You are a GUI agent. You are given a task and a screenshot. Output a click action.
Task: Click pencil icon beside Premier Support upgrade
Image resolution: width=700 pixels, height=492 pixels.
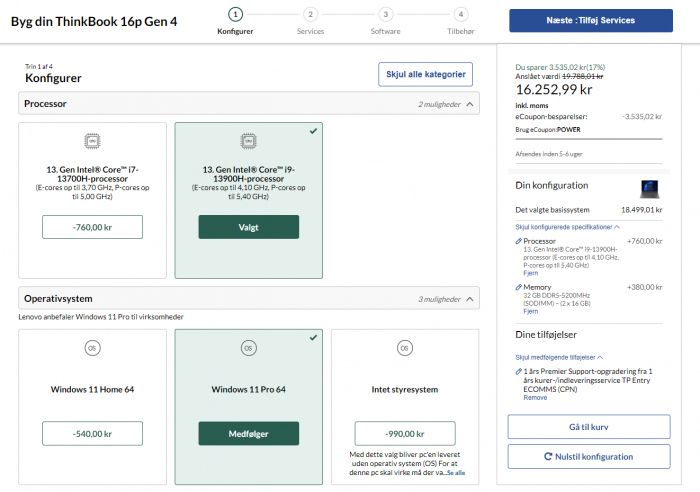point(518,371)
